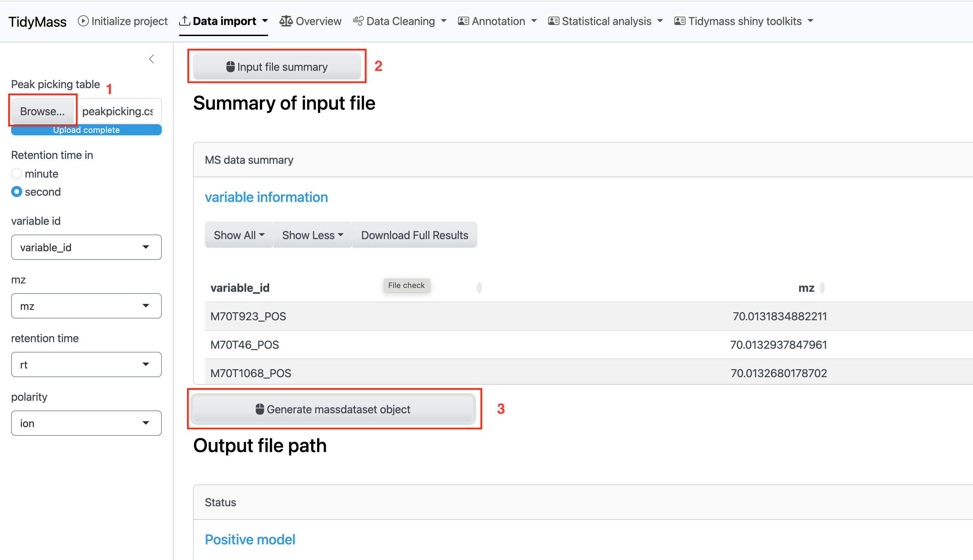Expand the Show Less column menu
The height and width of the screenshot is (560, 973).
pos(313,235)
